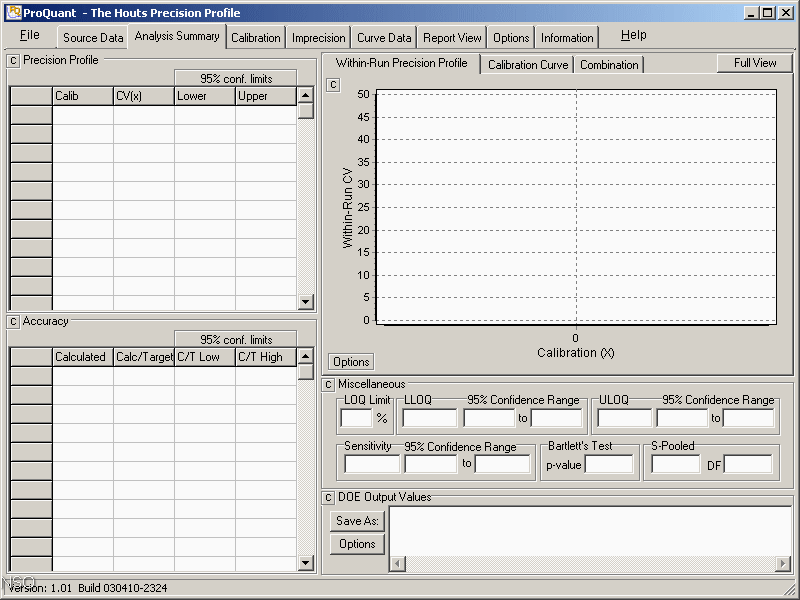Go to the Calibration tab
Viewport: 800px width, 600px height.
click(256, 38)
